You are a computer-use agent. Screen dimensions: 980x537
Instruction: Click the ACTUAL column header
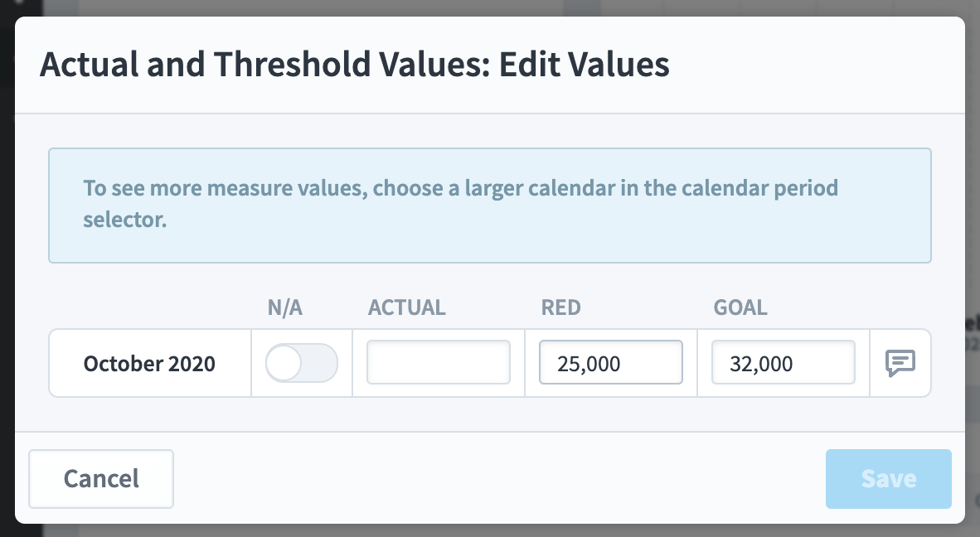(x=407, y=307)
